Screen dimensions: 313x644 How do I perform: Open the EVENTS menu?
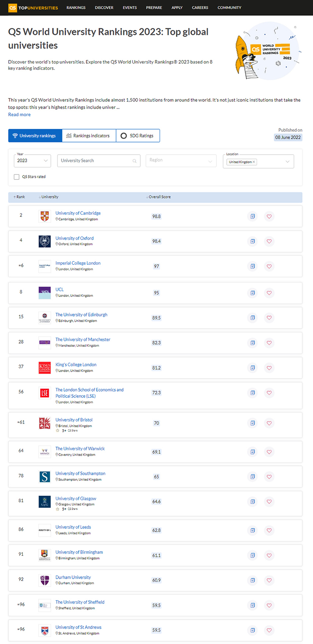pyautogui.click(x=130, y=8)
